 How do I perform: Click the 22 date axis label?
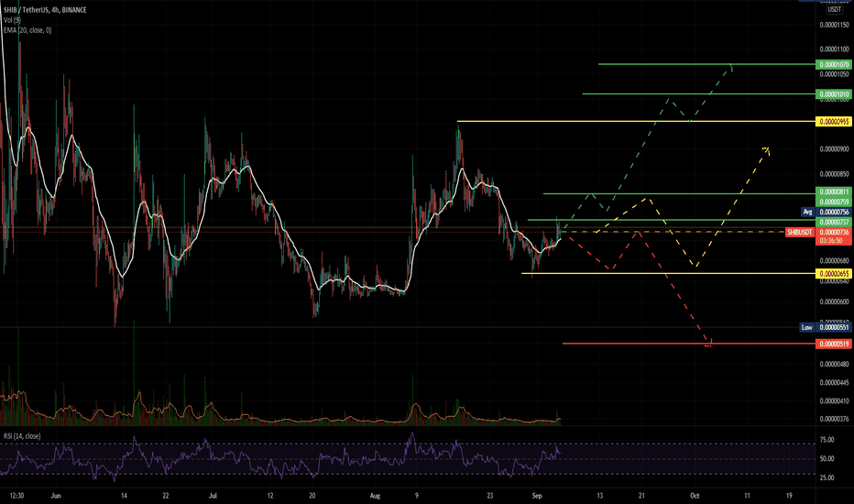coord(166,496)
